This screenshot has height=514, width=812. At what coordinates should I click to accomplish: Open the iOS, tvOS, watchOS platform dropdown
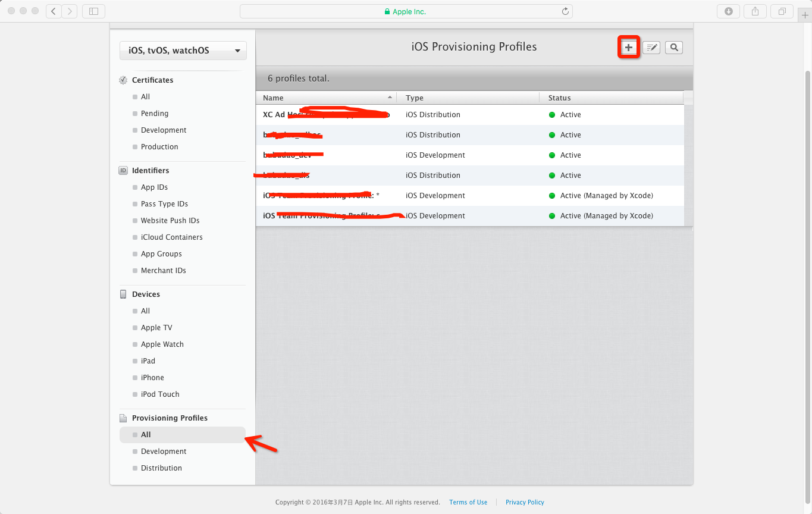click(x=183, y=51)
